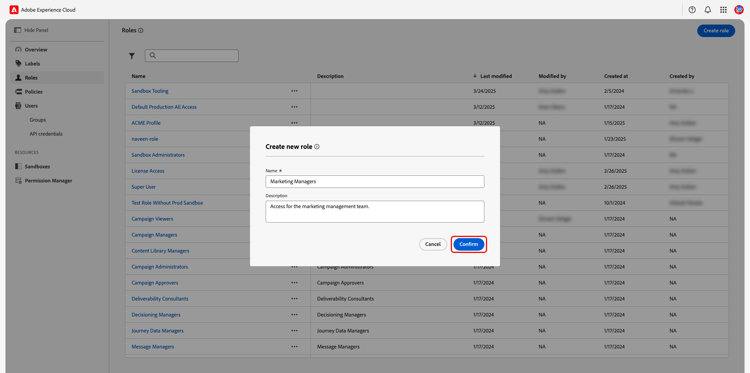Open Groups in the sidebar
Viewport: 750px width, 373px height.
38,120
